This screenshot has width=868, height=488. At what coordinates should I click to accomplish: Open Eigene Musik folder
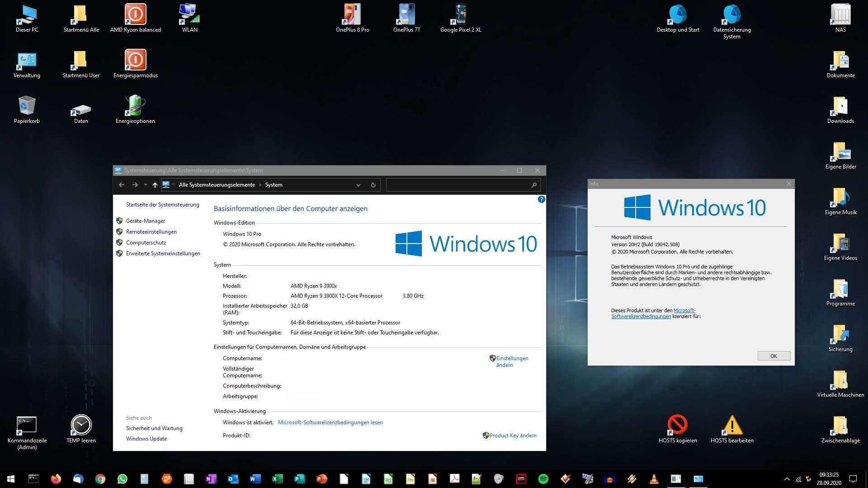[840, 202]
